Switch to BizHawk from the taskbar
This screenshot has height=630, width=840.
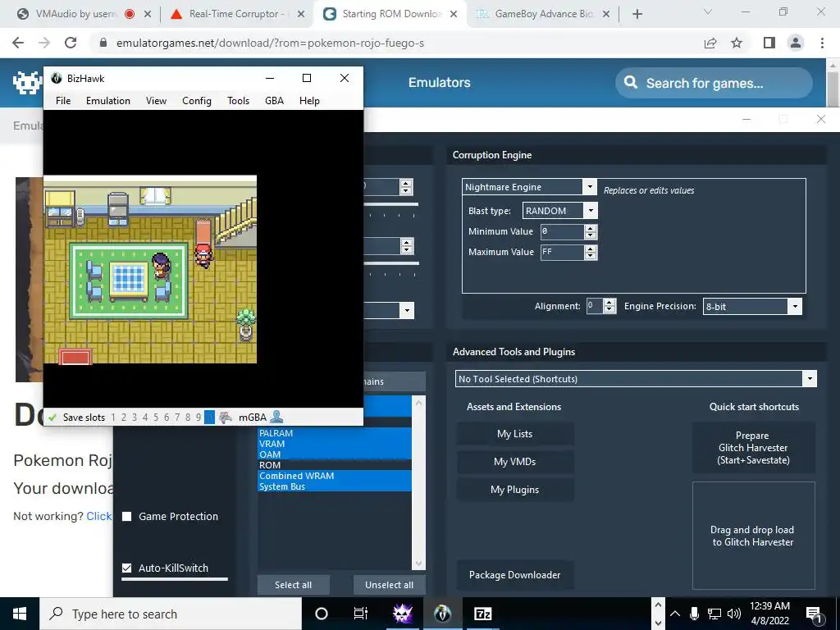(442, 614)
